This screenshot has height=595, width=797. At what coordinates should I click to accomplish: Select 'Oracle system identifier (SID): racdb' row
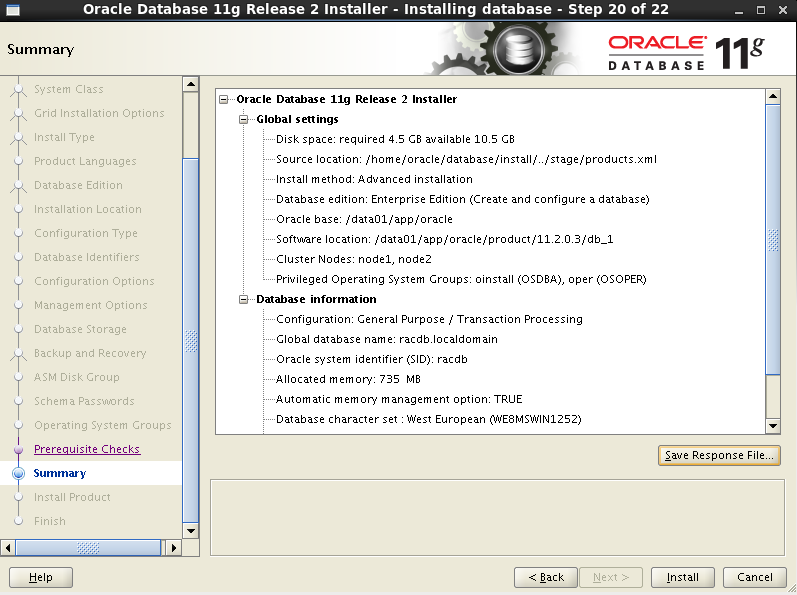pos(372,359)
